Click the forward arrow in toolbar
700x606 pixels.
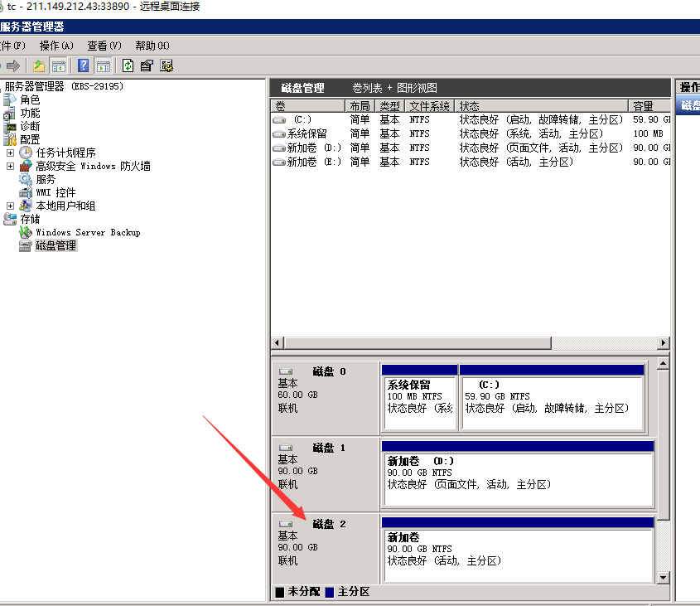(13, 65)
